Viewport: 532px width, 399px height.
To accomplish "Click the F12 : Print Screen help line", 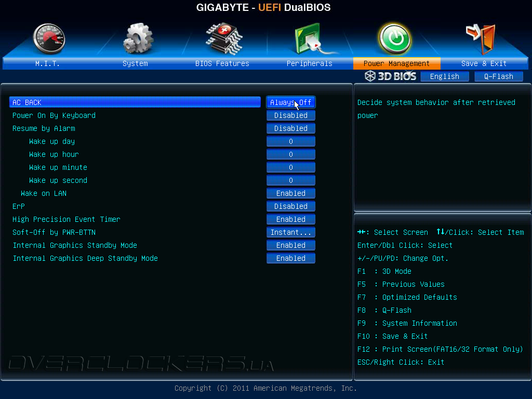I will click(x=440, y=350).
